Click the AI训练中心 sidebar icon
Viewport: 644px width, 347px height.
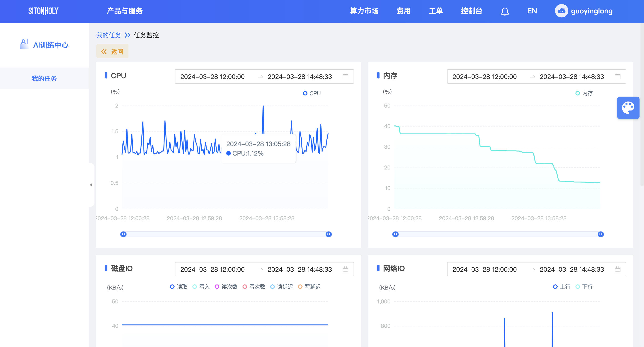click(x=24, y=44)
